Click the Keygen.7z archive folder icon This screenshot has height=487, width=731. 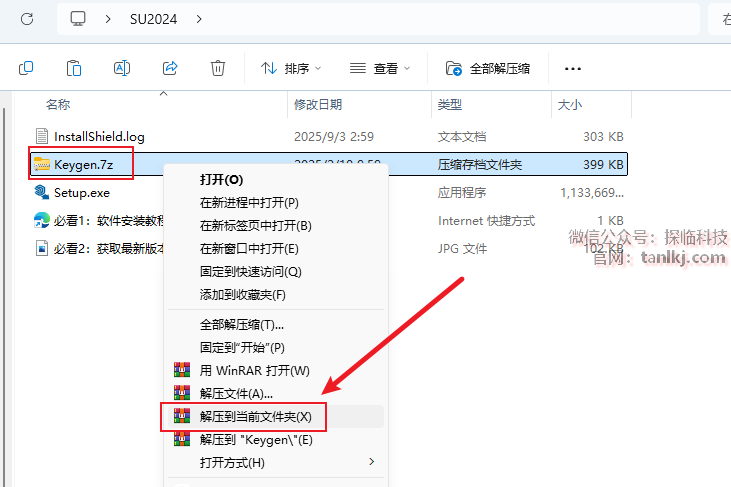coord(41,164)
